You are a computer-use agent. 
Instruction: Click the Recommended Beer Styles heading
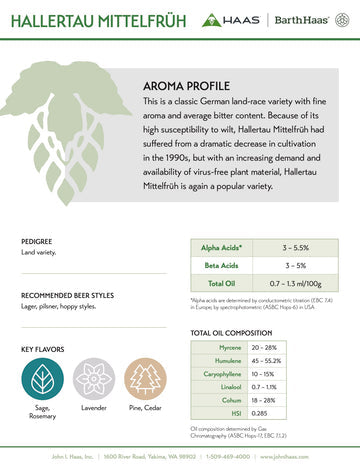[x=67, y=296]
